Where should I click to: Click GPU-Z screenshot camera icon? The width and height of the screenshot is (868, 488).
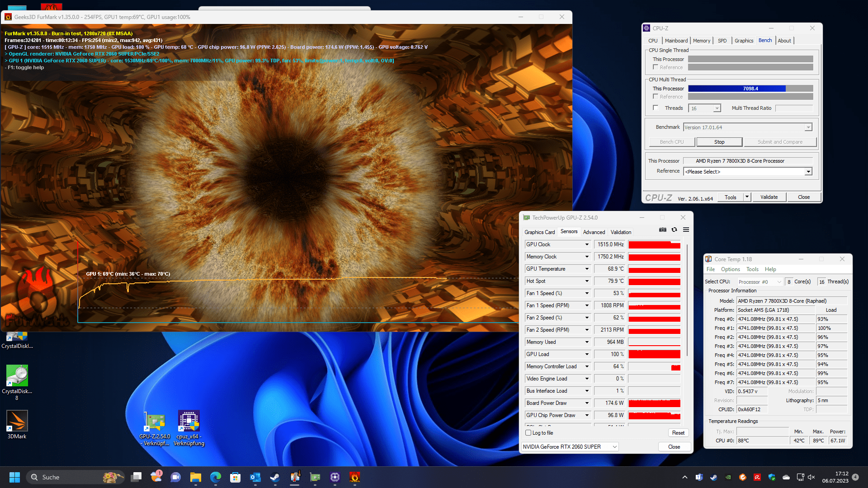(x=662, y=230)
